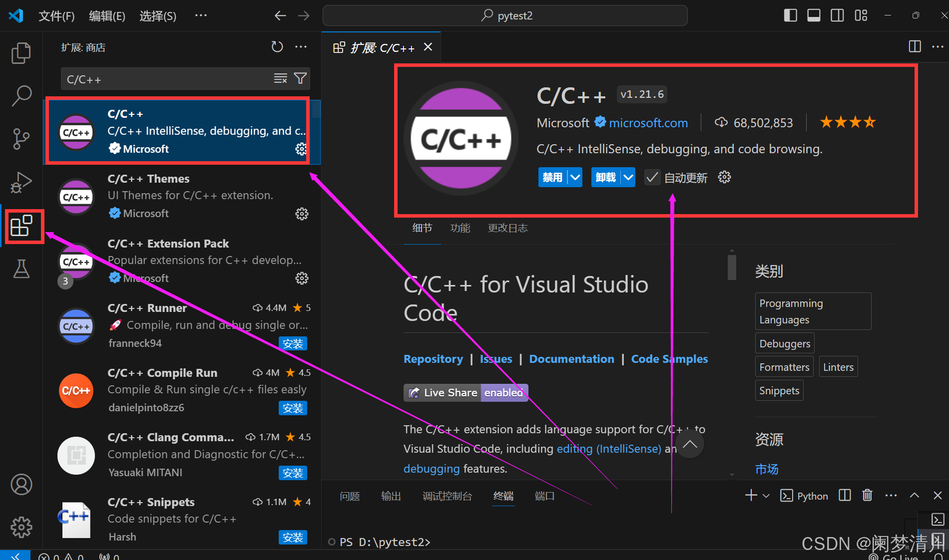Install the C/C++ Clang Command Adapter
Image resolution: width=949 pixels, height=560 pixels.
[x=293, y=473]
